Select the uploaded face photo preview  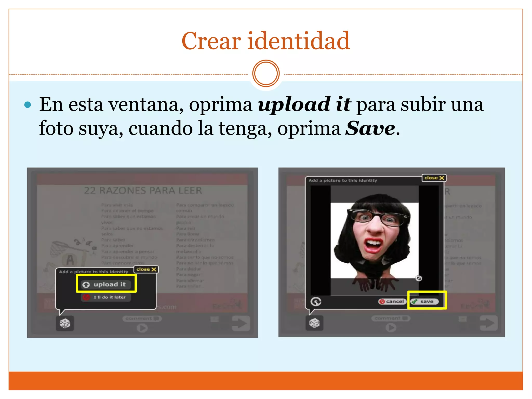pos(374,240)
